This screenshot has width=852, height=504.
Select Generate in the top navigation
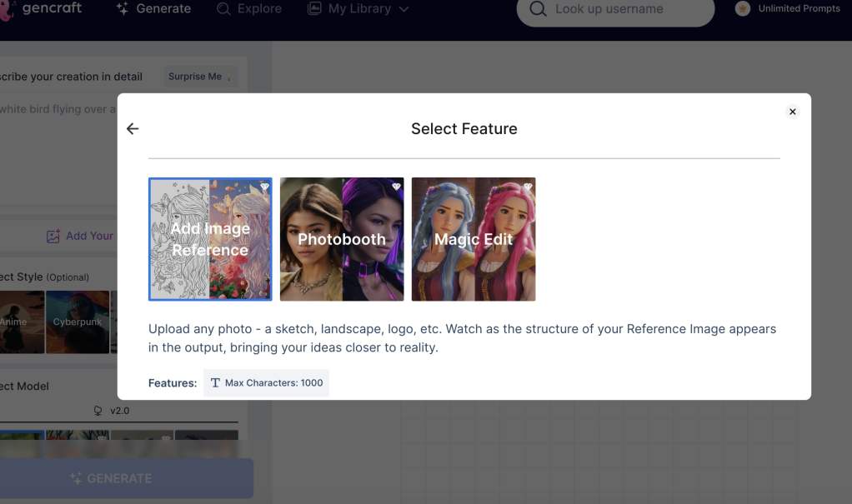(x=163, y=8)
